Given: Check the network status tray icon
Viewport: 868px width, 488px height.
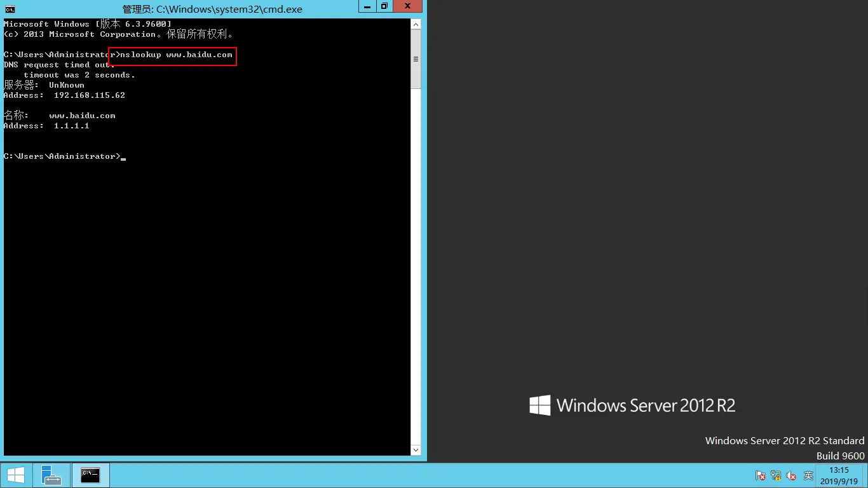Looking at the screenshot, I should click(776, 475).
